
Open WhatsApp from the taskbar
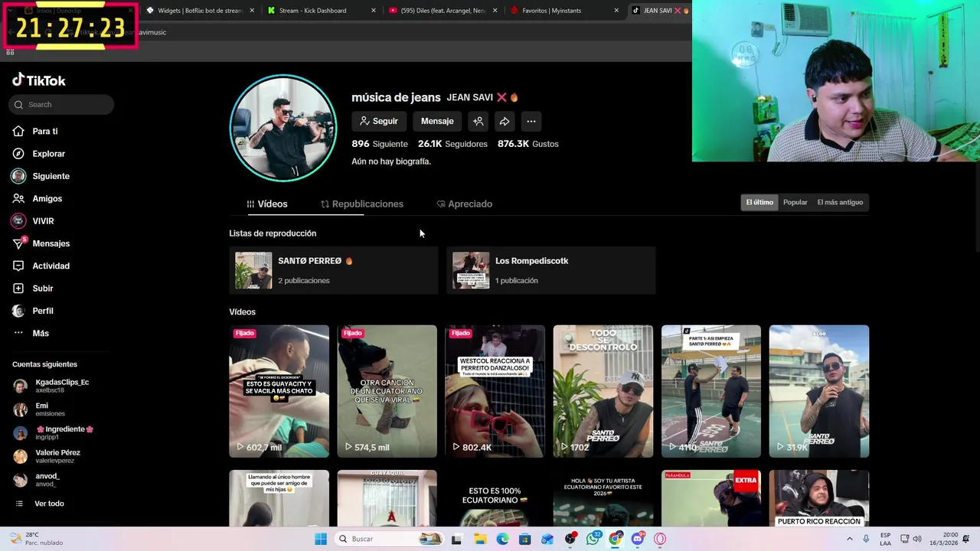pos(593,539)
